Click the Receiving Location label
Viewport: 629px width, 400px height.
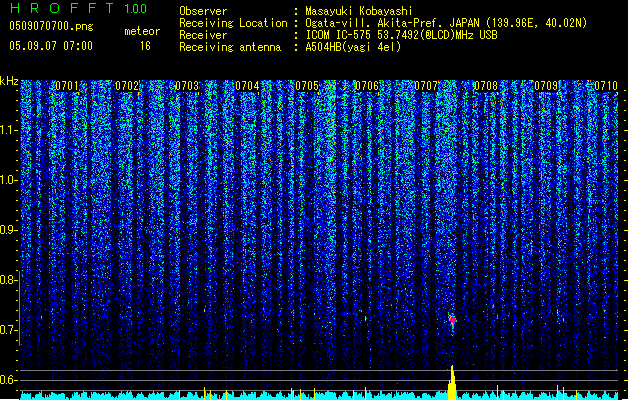click(x=233, y=23)
